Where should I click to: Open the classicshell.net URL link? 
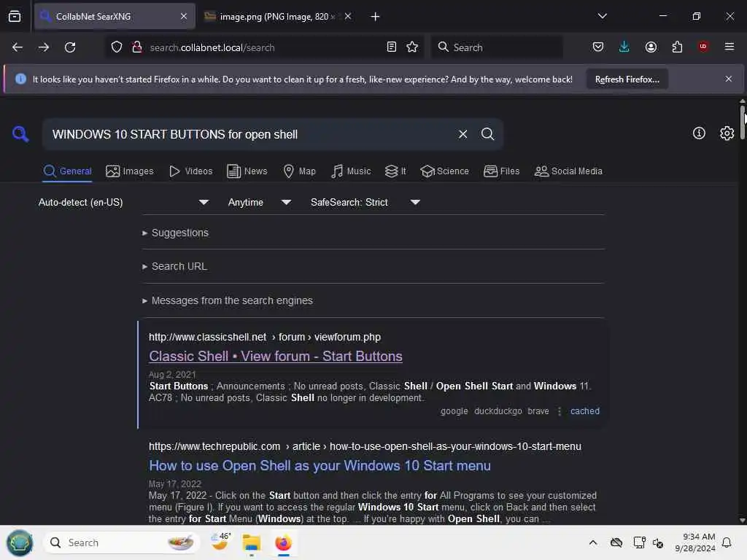point(264,337)
